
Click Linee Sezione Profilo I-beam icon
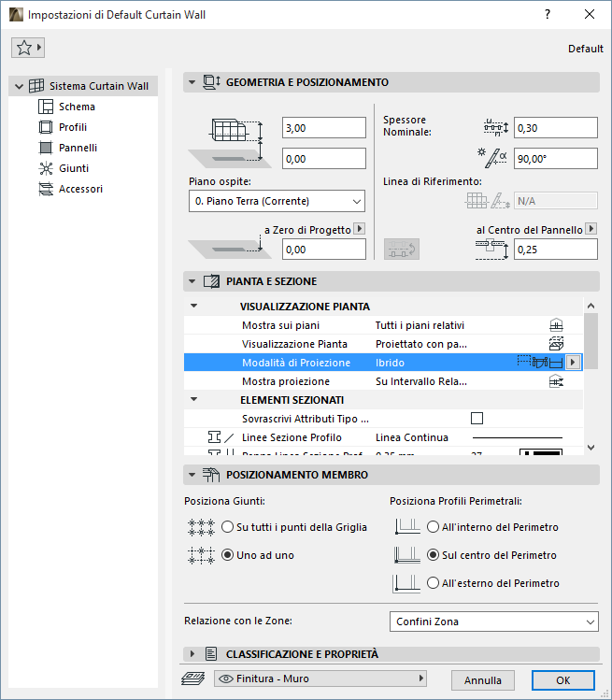click(x=214, y=437)
